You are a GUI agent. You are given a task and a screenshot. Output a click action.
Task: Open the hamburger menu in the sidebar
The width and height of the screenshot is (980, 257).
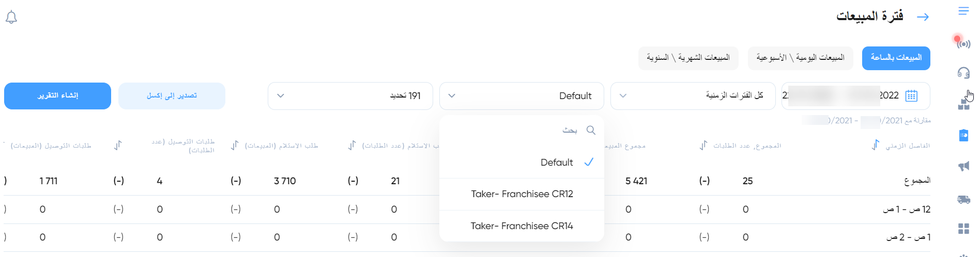963,11
